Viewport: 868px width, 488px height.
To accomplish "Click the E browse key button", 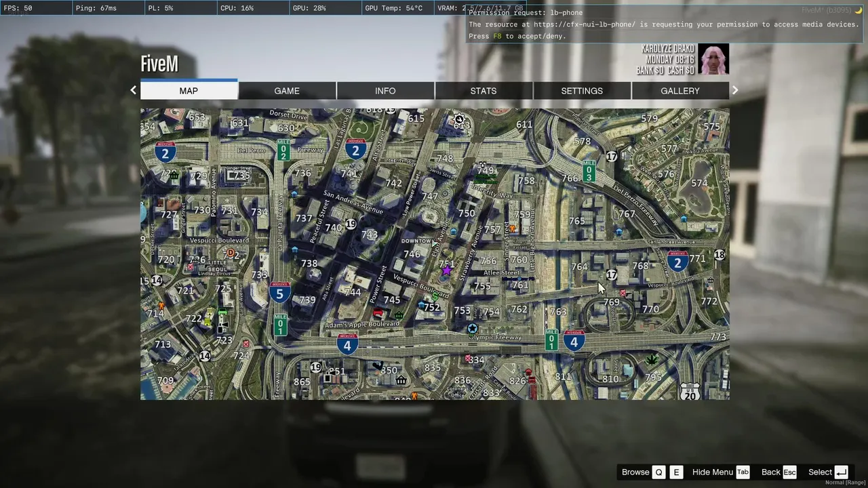I will [676, 472].
